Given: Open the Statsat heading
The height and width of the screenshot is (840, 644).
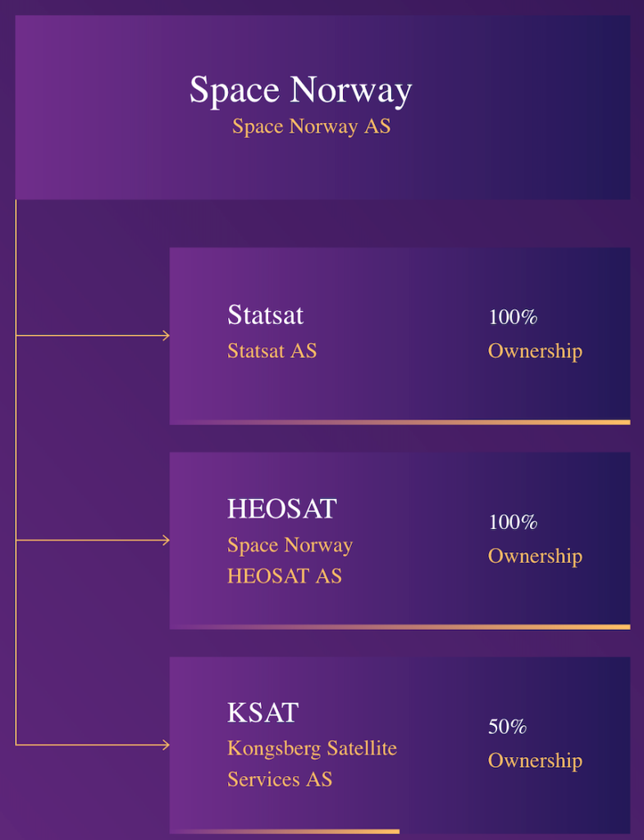Looking at the screenshot, I should pos(265,315).
